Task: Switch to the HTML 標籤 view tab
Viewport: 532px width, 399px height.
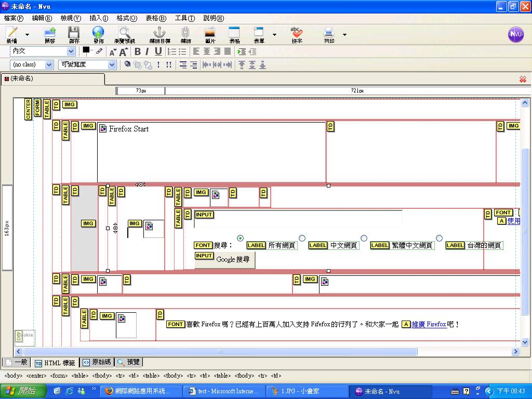Action: tap(55, 363)
